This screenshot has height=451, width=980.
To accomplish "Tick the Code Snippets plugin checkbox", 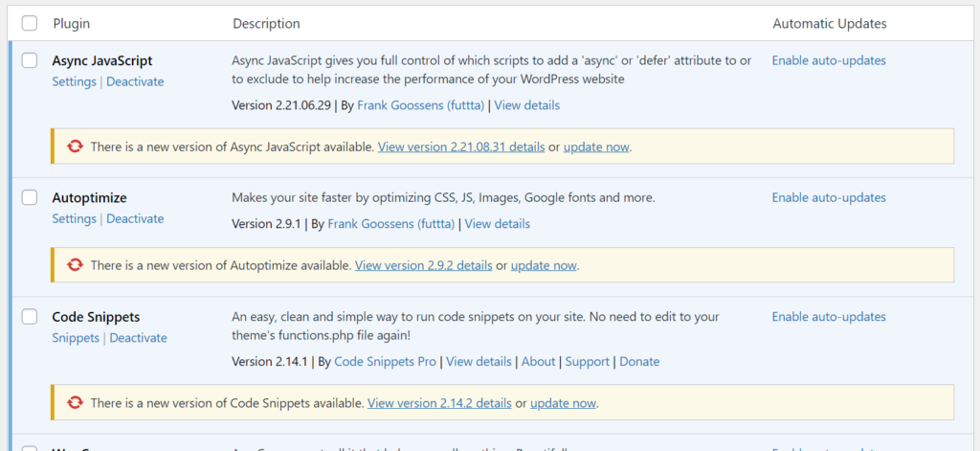I will [x=30, y=316].
